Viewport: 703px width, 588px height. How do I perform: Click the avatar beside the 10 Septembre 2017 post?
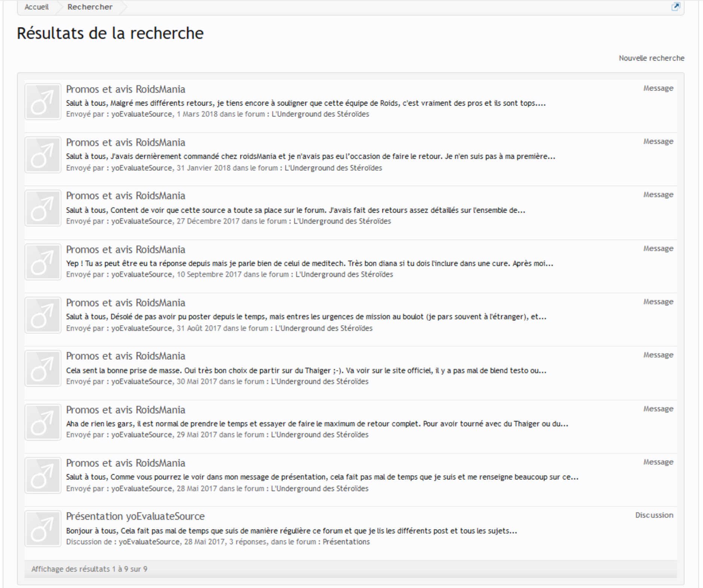pos(43,262)
